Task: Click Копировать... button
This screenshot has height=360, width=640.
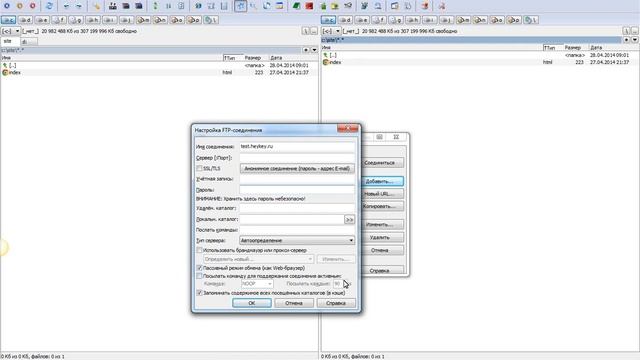Action: [x=382, y=207]
